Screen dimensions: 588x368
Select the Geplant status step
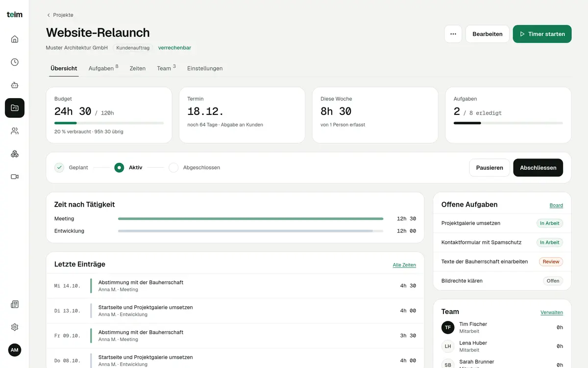tap(72, 167)
